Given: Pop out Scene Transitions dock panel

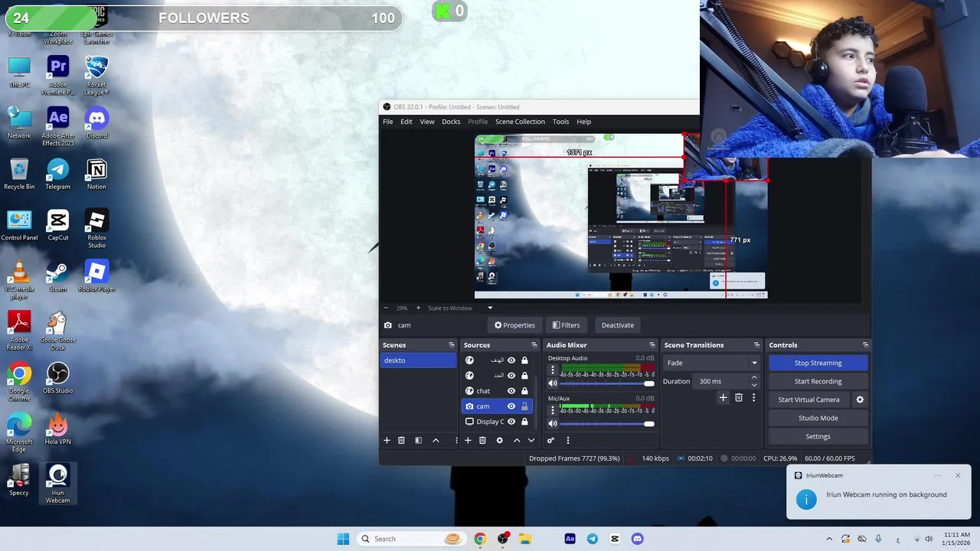Looking at the screenshot, I should pyautogui.click(x=756, y=345).
